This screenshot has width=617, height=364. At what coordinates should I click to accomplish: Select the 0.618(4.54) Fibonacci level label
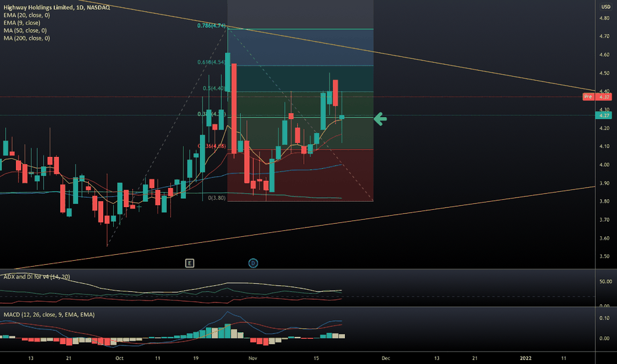click(211, 62)
